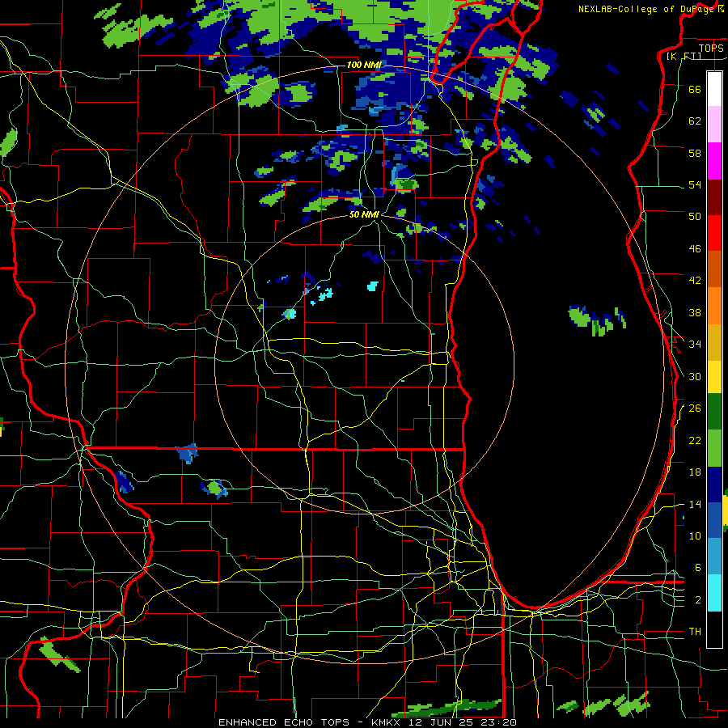Select the dark green legend swatch
Screen dimensions: 728x728
(714, 412)
